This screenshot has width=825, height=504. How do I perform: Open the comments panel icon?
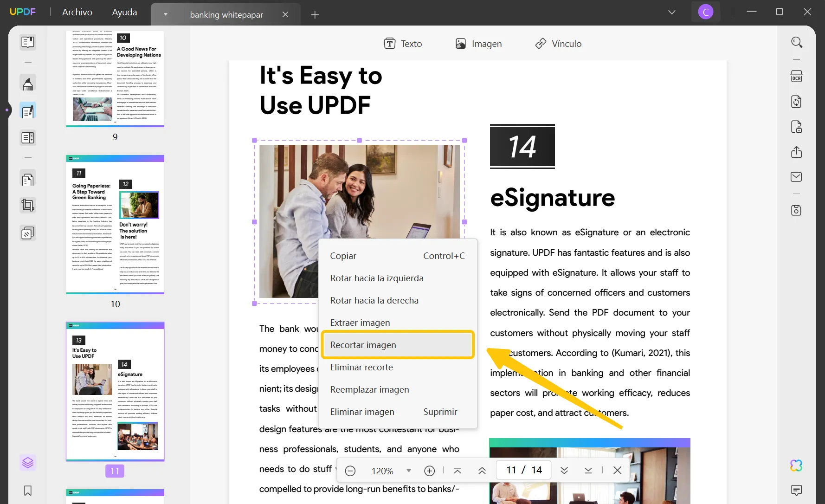[x=797, y=490]
